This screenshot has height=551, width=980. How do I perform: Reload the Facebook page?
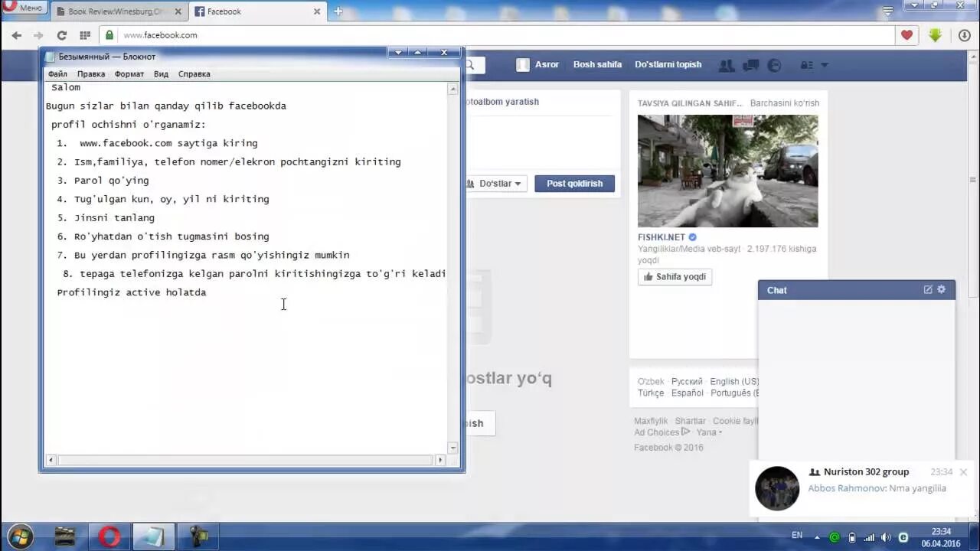62,35
